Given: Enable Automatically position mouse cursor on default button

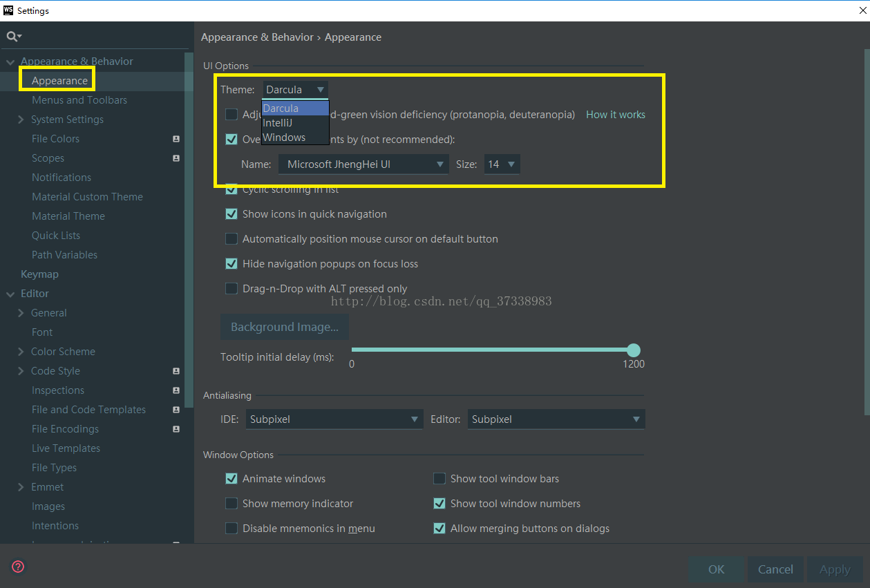Looking at the screenshot, I should tap(231, 239).
